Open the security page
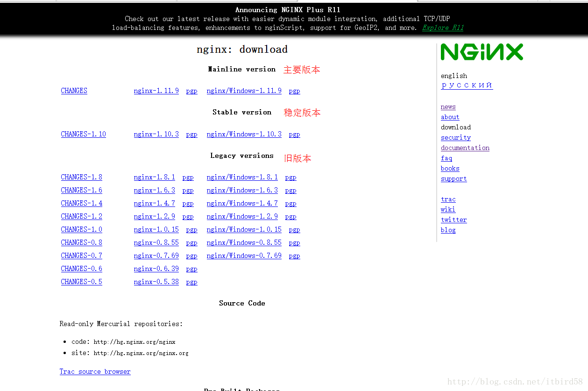The height and width of the screenshot is (391, 588). click(x=455, y=137)
